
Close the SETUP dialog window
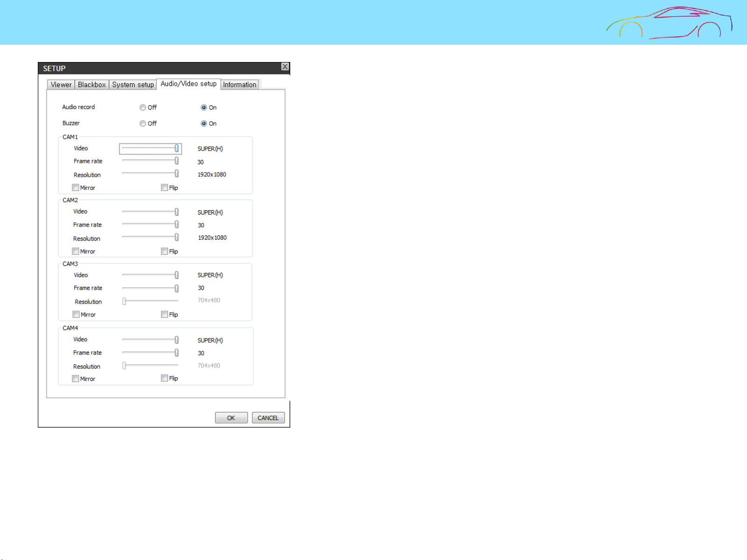(x=285, y=67)
